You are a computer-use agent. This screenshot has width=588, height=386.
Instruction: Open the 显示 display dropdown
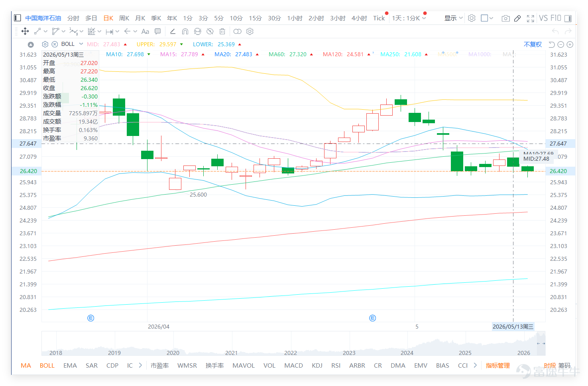pyautogui.click(x=454, y=18)
